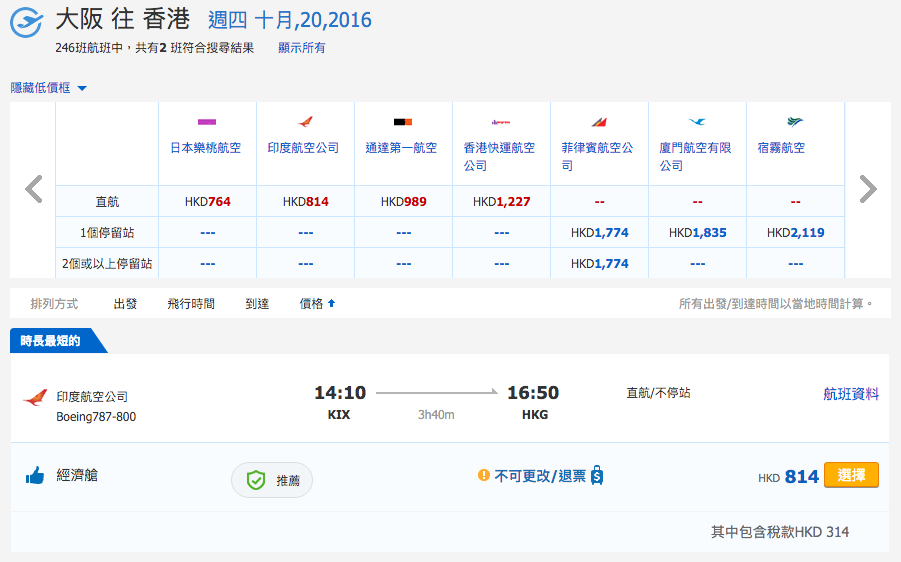
Task: Click the 日本樂桃航空 airline logo
Action: pos(207,122)
